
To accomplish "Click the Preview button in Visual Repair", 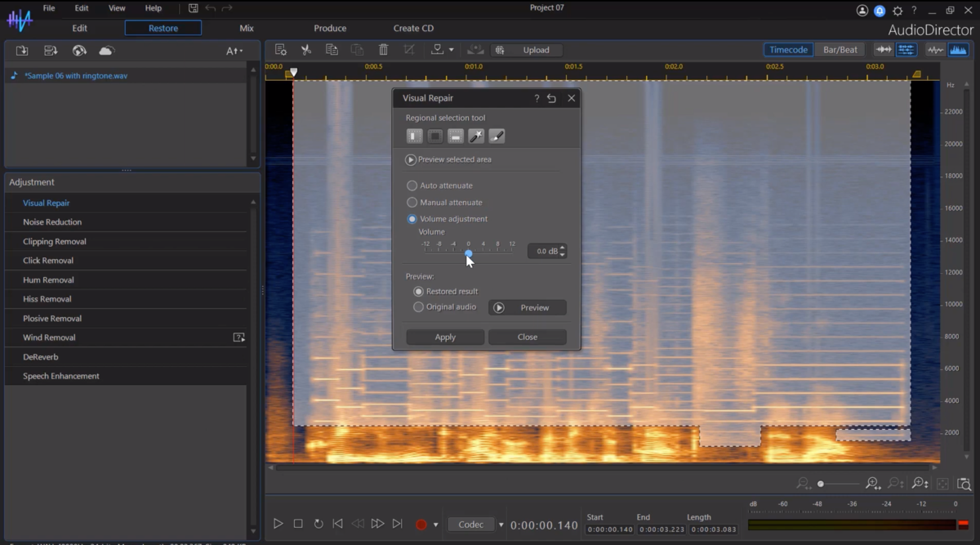I will click(528, 308).
